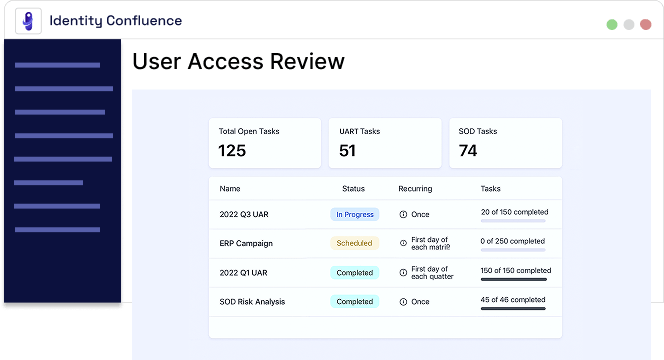Click the red window control dot
Viewport: 664px width, 360px height.
click(645, 25)
